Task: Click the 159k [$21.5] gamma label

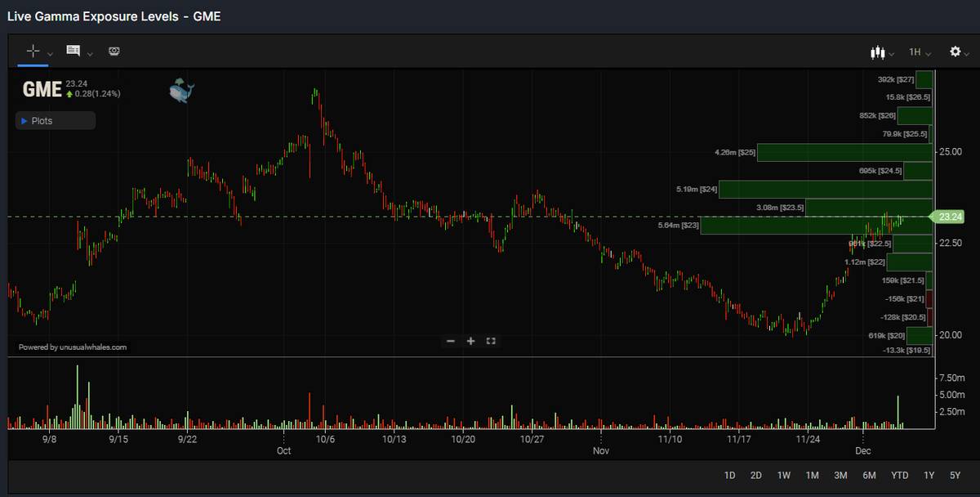Action: (903, 280)
